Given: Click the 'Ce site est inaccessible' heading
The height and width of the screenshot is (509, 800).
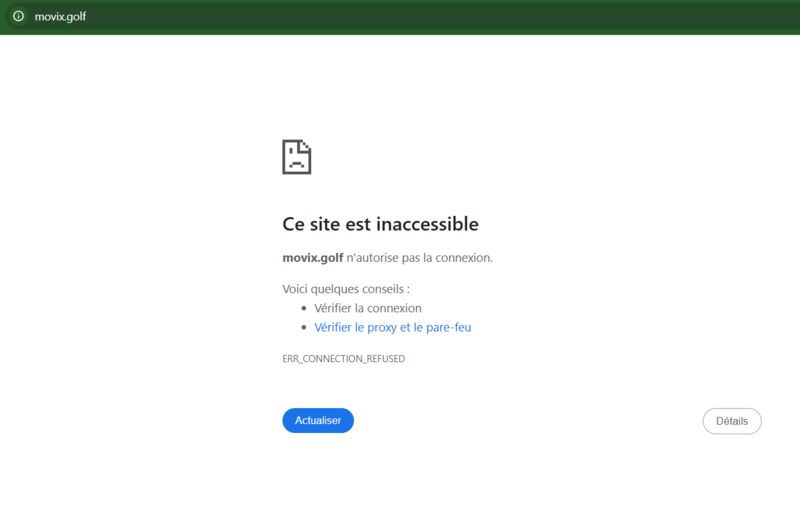Looking at the screenshot, I should click(x=381, y=224).
